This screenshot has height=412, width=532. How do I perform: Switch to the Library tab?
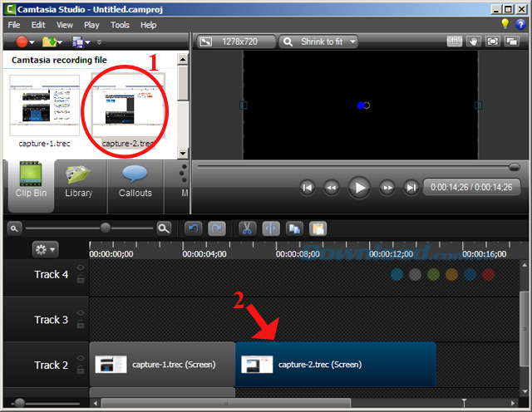pyautogui.click(x=78, y=182)
